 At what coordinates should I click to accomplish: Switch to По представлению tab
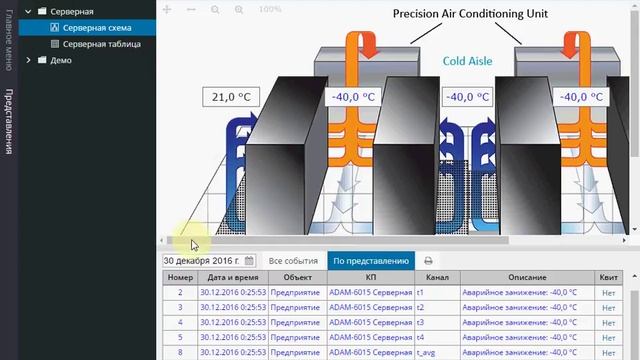coord(371,261)
